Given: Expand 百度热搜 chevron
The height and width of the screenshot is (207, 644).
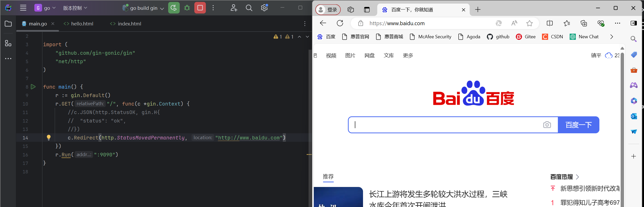Looking at the screenshot, I should [x=577, y=177].
